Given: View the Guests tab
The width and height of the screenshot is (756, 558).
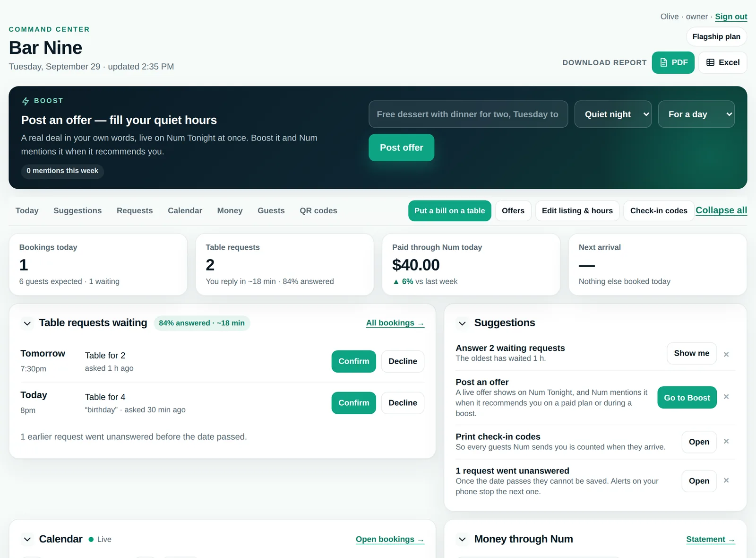Looking at the screenshot, I should pyautogui.click(x=271, y=211).
